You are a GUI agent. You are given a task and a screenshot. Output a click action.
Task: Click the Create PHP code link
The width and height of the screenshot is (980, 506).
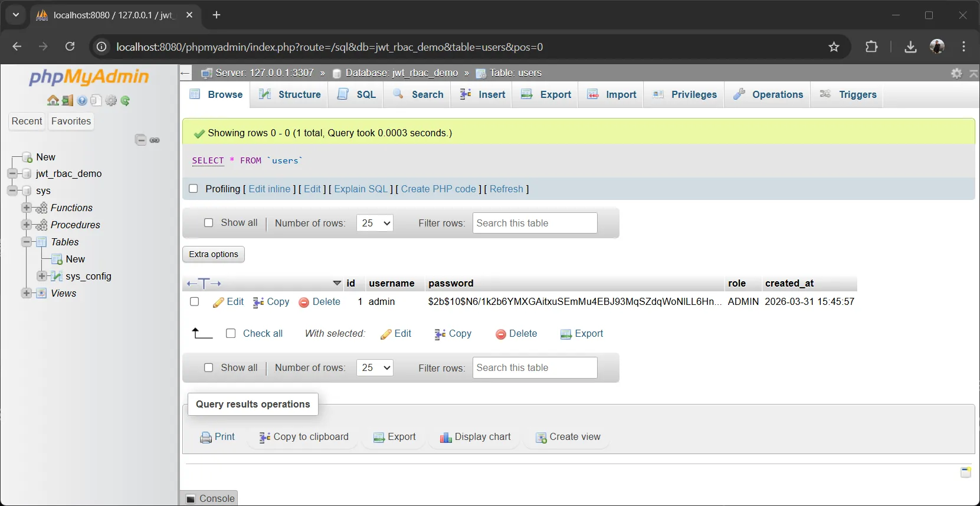pos(438,189)
